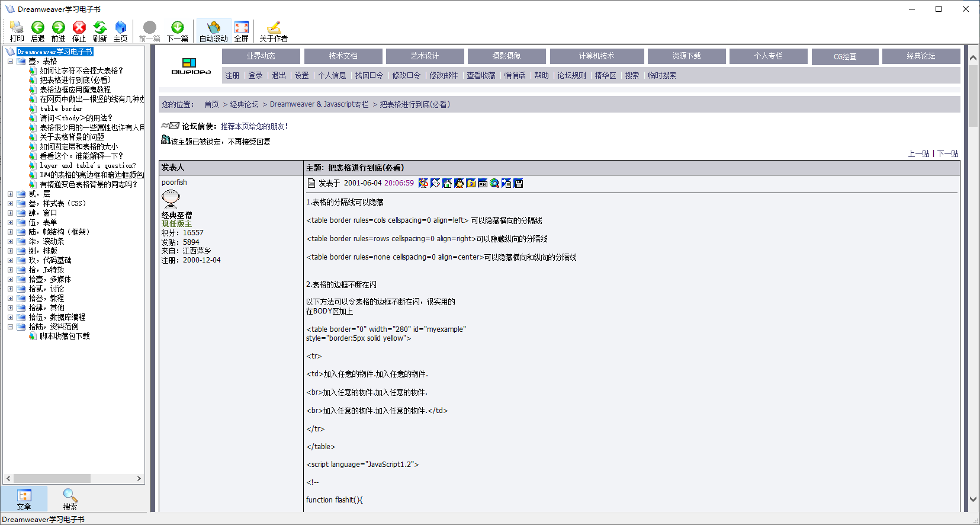
Task: Go back with the 后退 button
Action: click(37, 31)
